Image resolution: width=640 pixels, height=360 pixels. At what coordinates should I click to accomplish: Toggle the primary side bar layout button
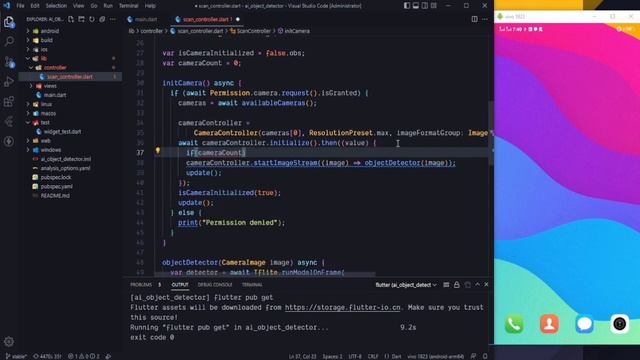point(407,6)
